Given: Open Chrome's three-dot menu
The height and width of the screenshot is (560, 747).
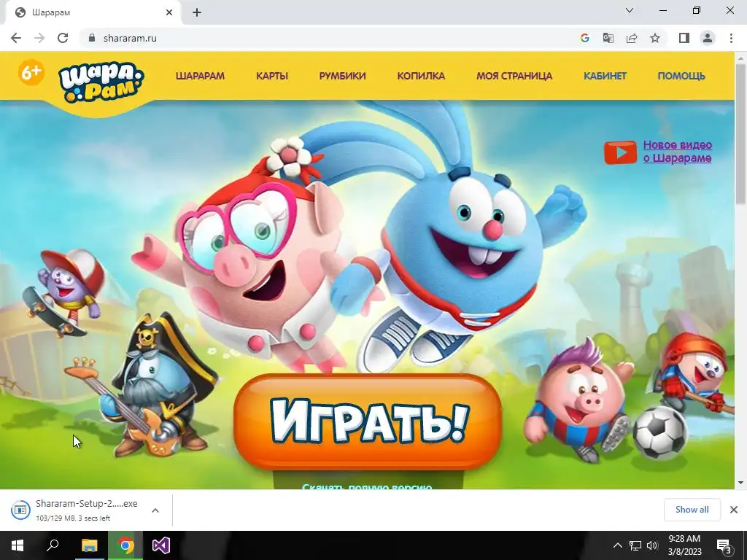Looking at the screenshot, I should (x=731, y=38).
